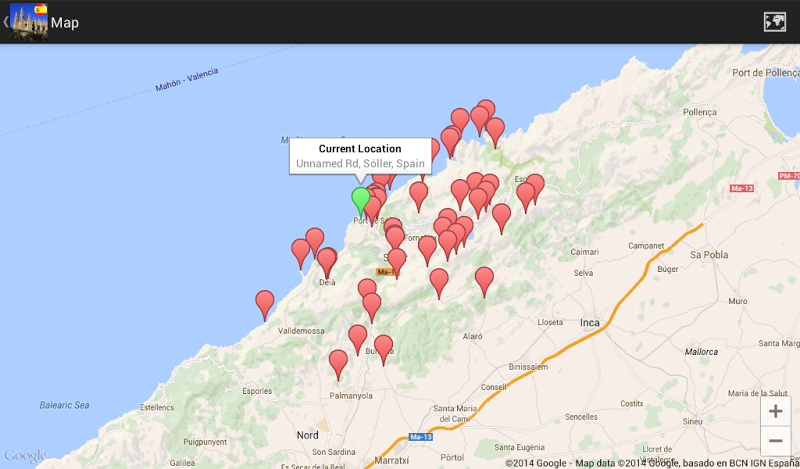Click the Palmanyola town label
Viewport: 800px width, 469px height.
pos(351,396)
